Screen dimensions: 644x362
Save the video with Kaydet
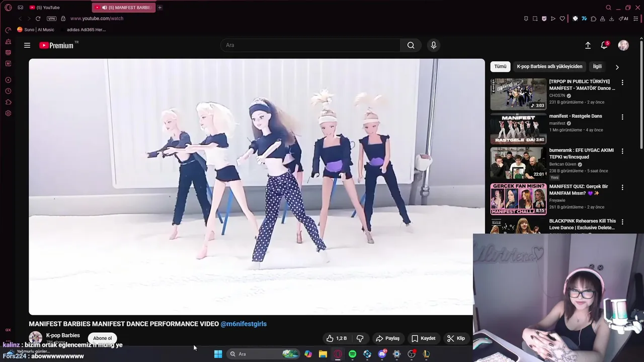pos(424,338)
